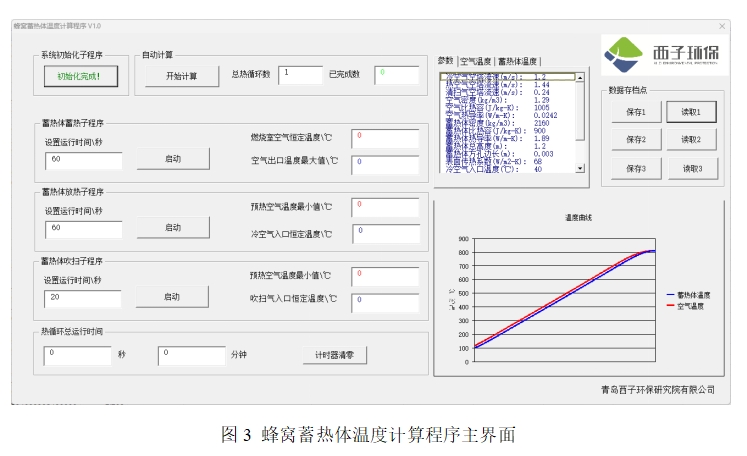Open the 蓄热体温度 tab

click(517, 61)
